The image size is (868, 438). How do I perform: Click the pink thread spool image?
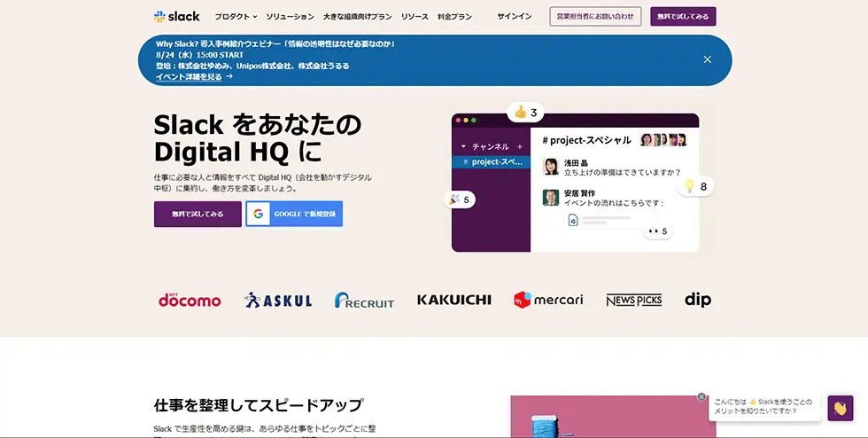[613, 417]
